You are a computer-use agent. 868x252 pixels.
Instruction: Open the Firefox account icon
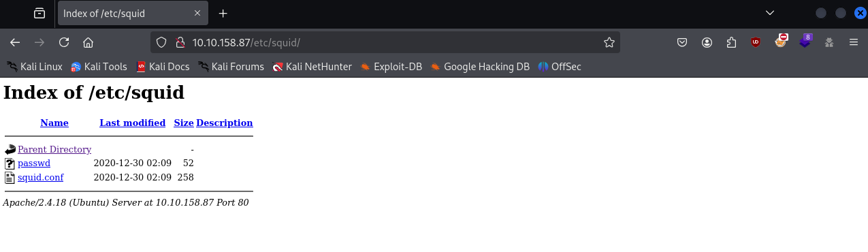click(707, 42)
